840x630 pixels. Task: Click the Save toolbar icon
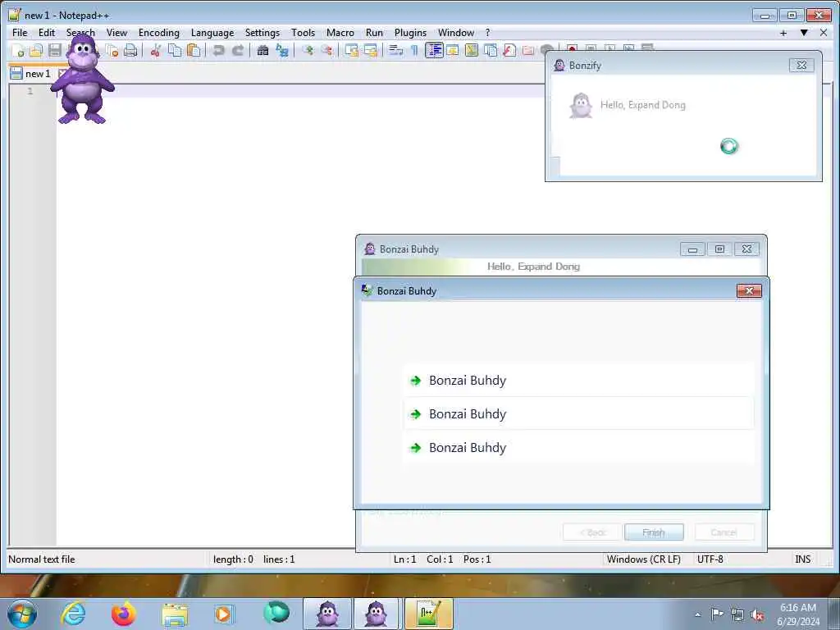tap(55, 50)
